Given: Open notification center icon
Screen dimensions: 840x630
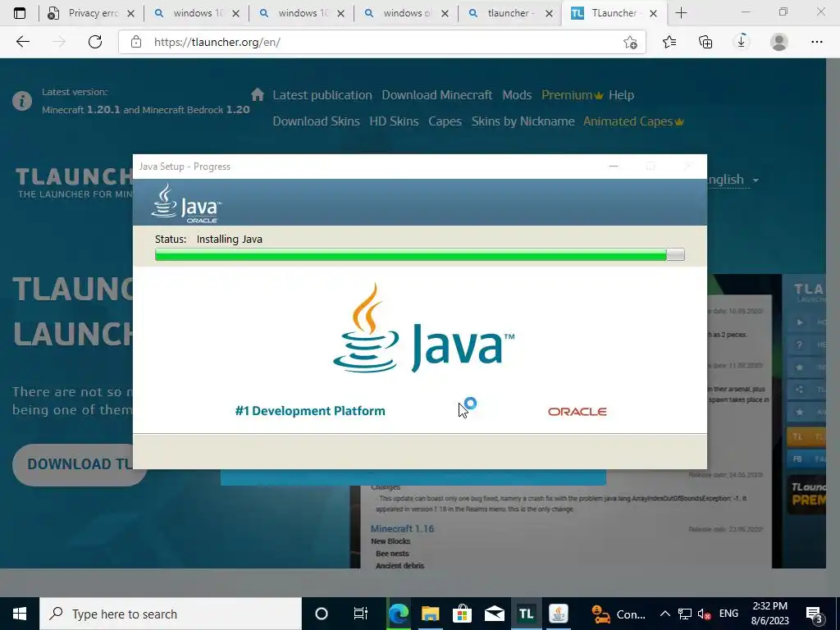Looking at the screenshot, I should coord(815,614).
